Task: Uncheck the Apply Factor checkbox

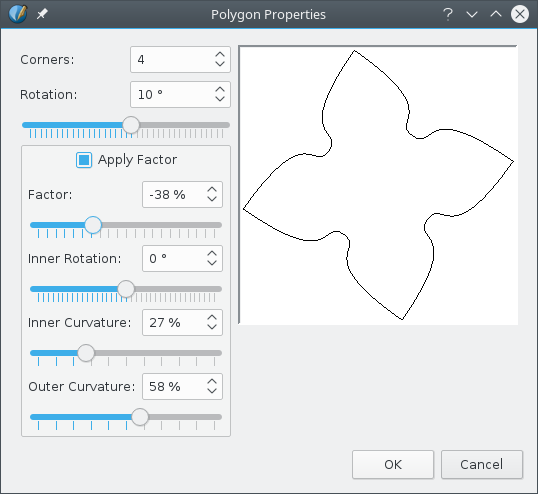Action: coord(84,160)
